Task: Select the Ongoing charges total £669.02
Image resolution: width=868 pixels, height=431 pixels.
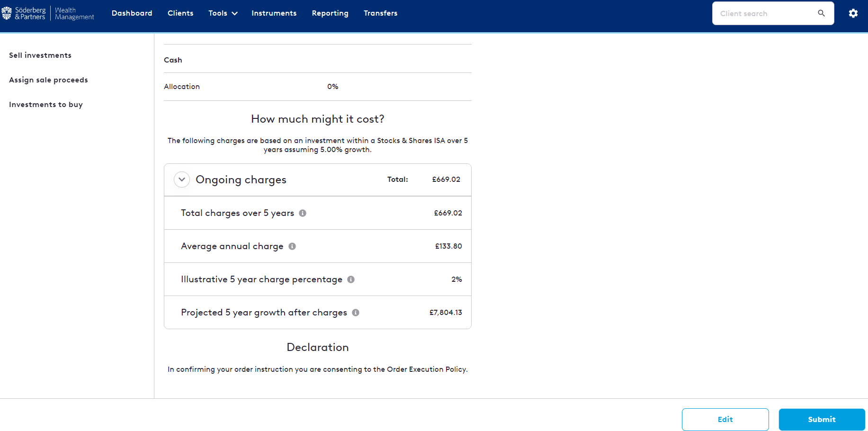Action: 446,180
